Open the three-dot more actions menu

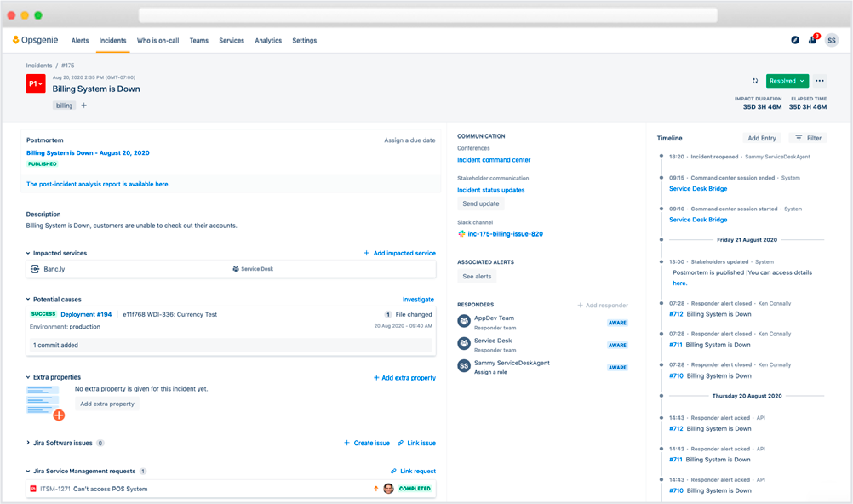click(820, 81)
